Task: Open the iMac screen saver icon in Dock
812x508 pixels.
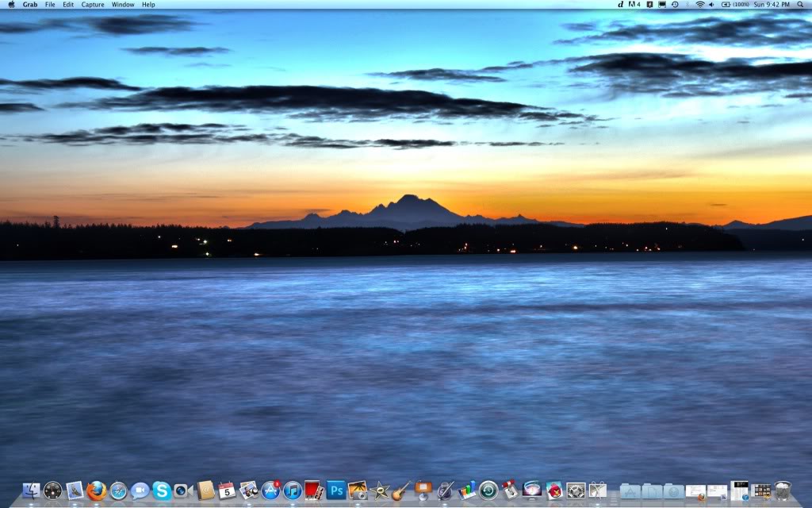Action: pyautogui.click(x=532, y=490)
